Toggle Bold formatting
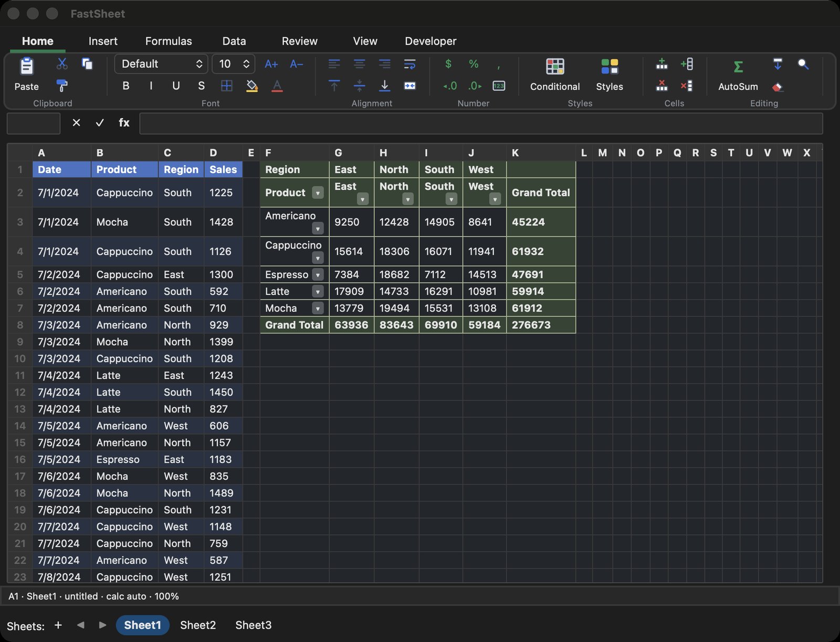This screenshot has height=642, width=840. [126, 86]
